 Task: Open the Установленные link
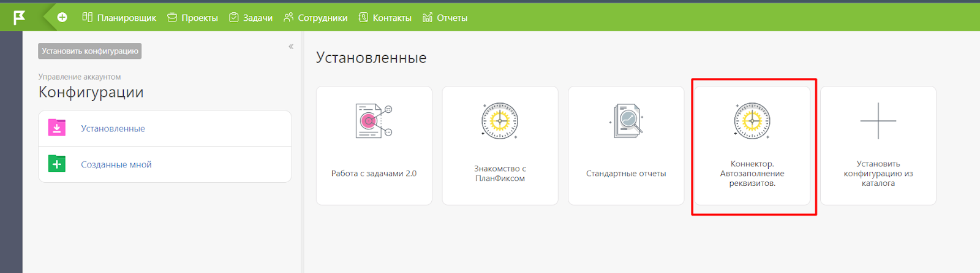pos(113,129)
